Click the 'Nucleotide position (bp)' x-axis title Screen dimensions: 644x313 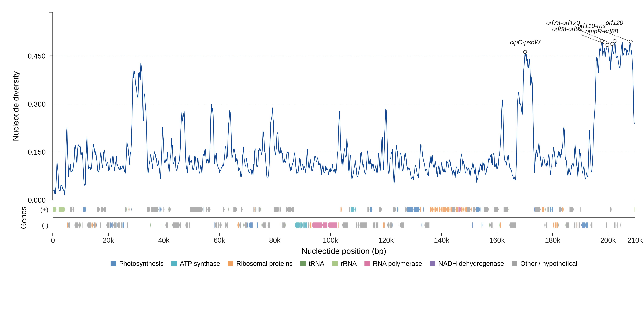click(x=344, y=251)
